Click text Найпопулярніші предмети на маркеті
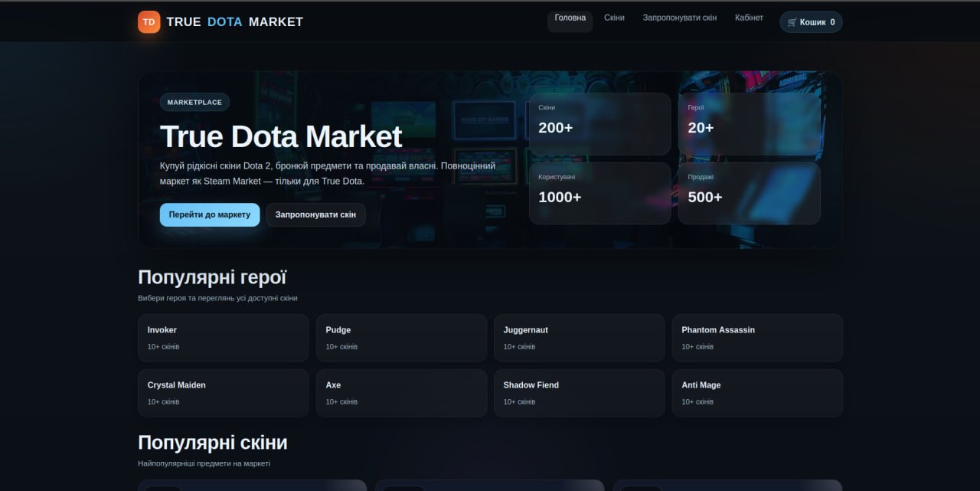 pos(204,463)
